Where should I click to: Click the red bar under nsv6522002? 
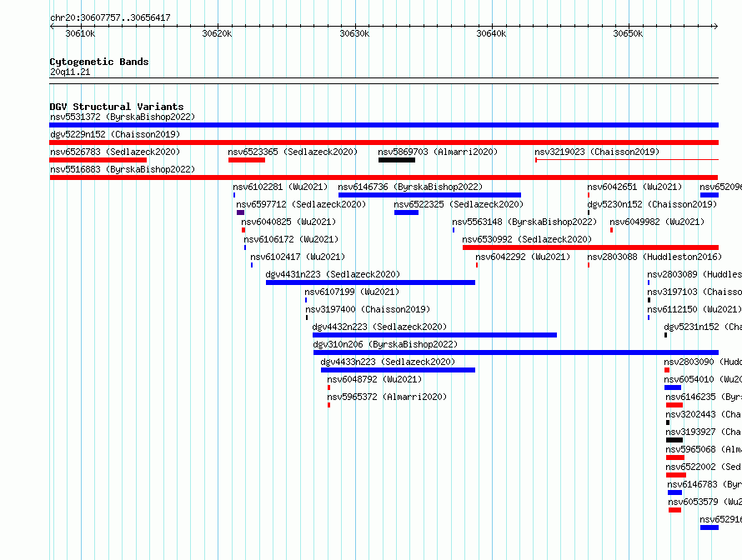(676, 475)
